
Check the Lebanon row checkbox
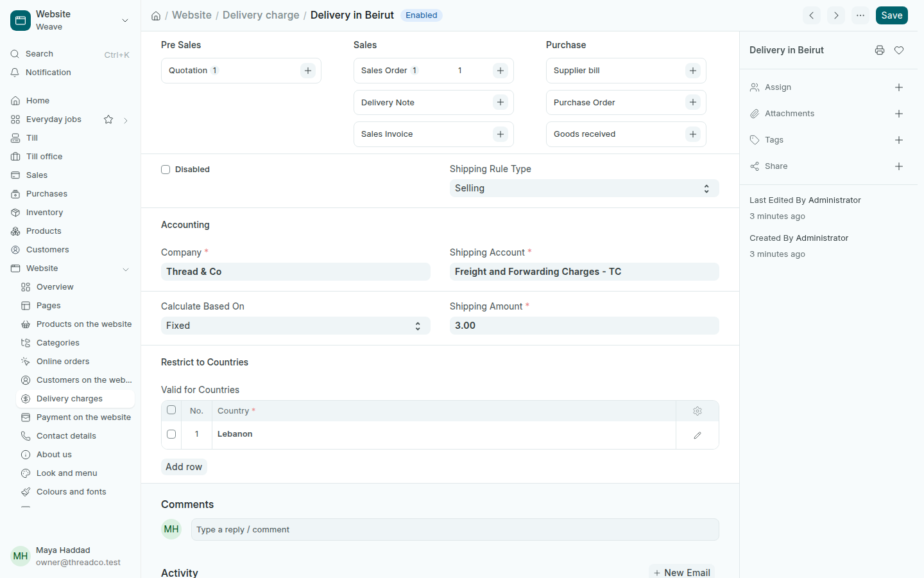pos(171,434)
